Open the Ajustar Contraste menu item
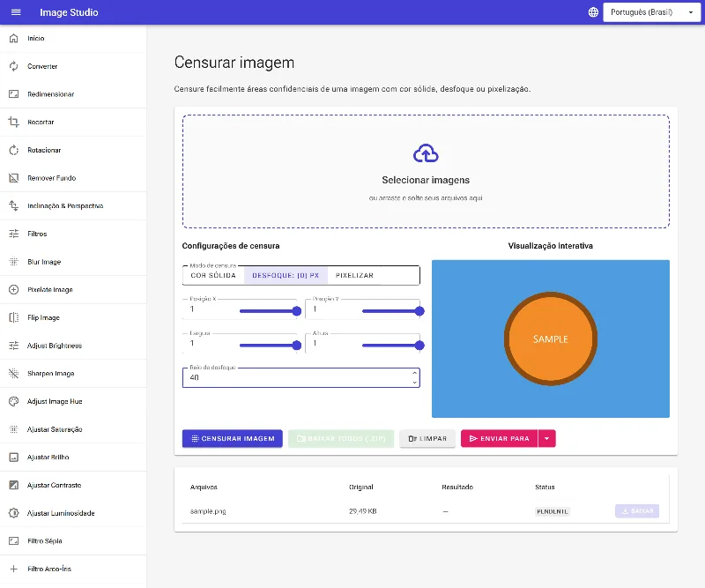 coord(73,485)
